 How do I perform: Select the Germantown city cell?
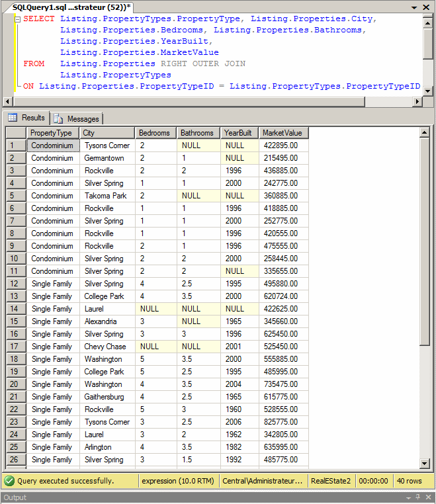point(107,158)
